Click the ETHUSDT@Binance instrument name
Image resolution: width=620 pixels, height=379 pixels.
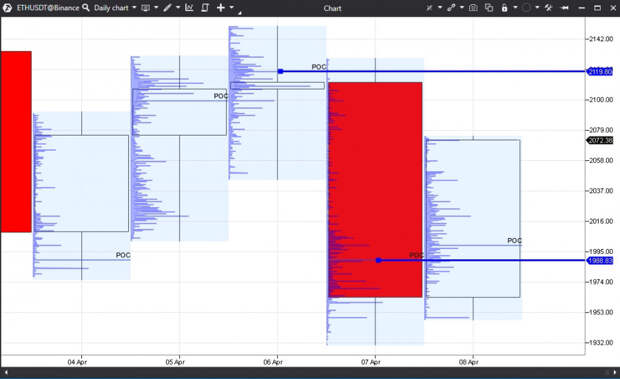point(48,8)
